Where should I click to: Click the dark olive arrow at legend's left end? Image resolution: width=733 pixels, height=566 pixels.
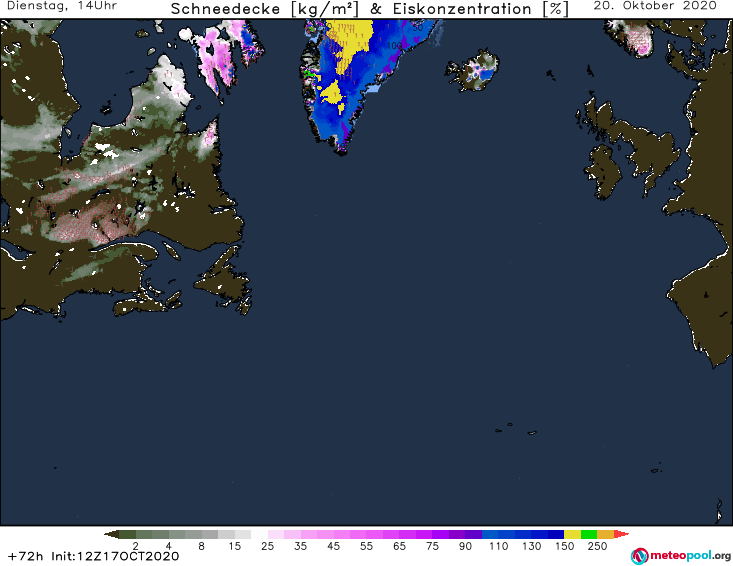(x=111, y=534)
